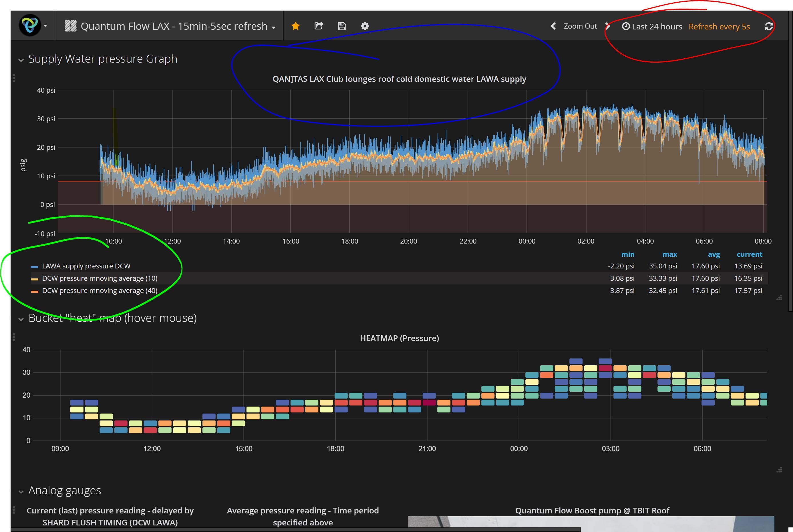Star this dashboard as favorite
The height and width of the screenshot is (532, 793).
pos(295,26)
